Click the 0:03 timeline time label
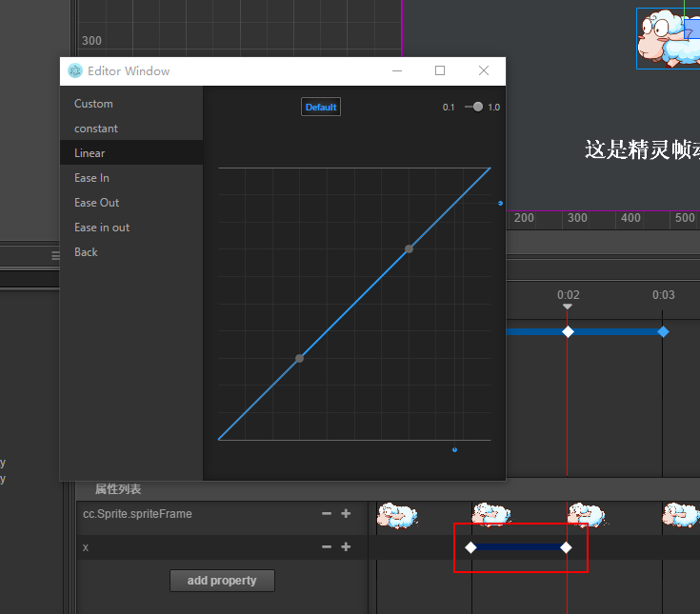Screen dimensions: 700x614 [x=664, y=295]
